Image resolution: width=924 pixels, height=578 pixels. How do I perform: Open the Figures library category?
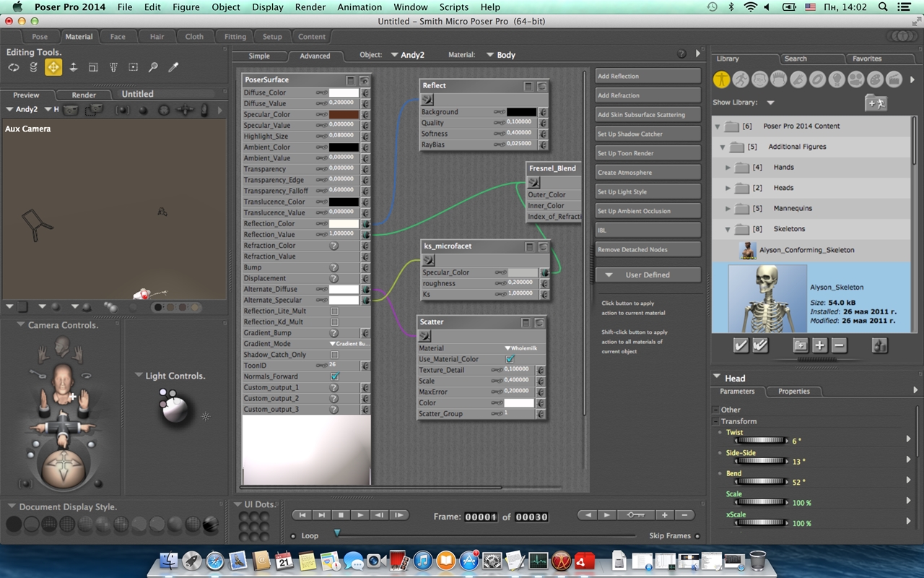(x=721, y=79)
